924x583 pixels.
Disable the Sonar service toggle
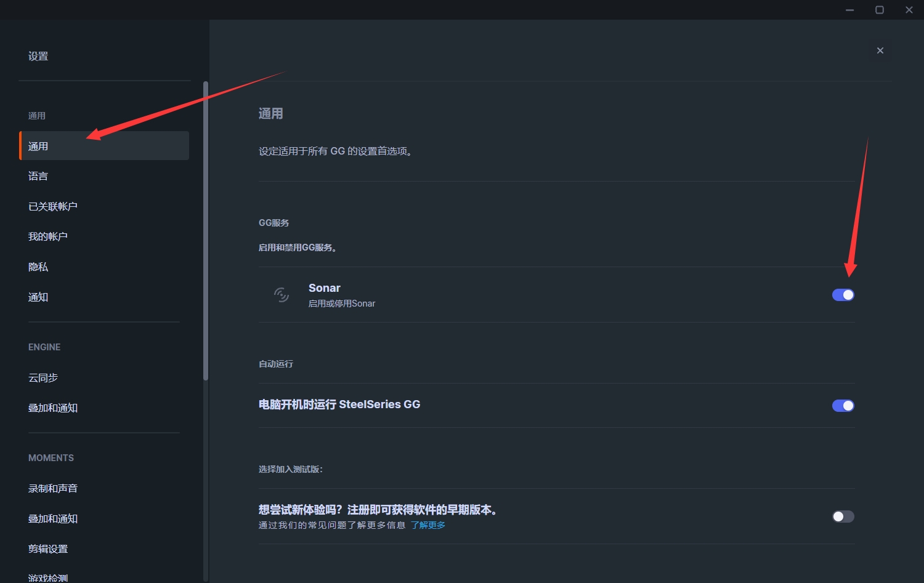[x=843, y=295]
